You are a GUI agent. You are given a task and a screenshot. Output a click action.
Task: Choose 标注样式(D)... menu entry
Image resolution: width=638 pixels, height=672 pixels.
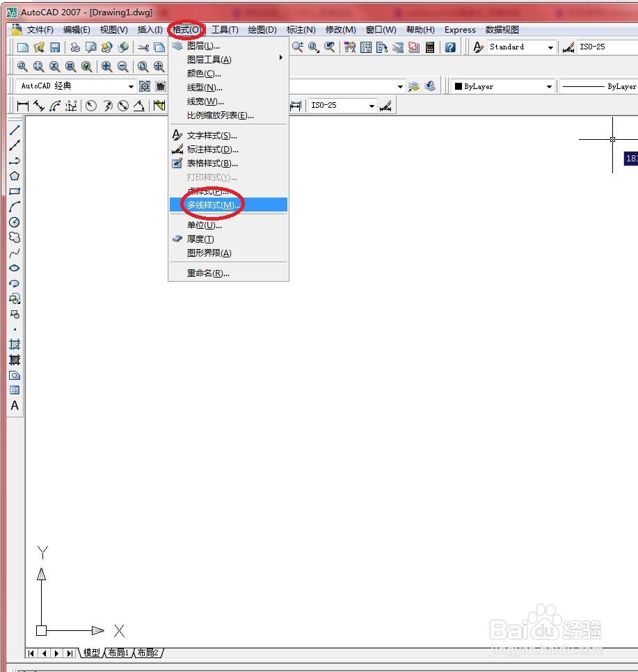coord(228,149)
